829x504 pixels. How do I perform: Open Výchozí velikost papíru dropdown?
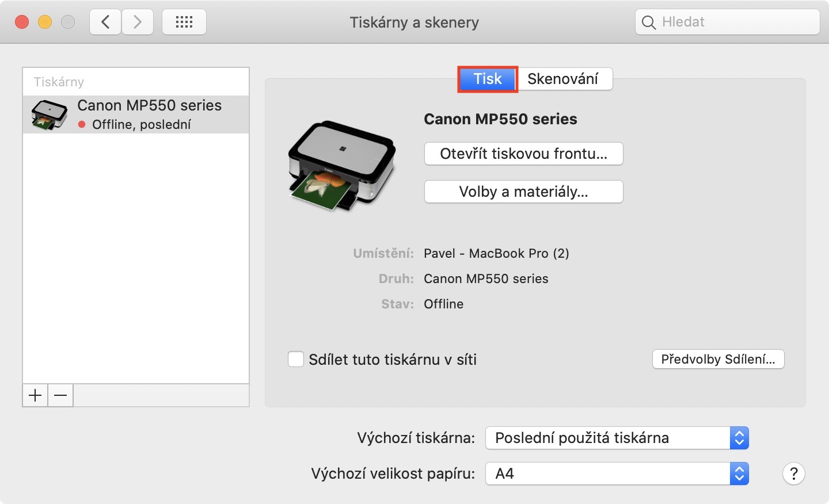click(617, 474)
